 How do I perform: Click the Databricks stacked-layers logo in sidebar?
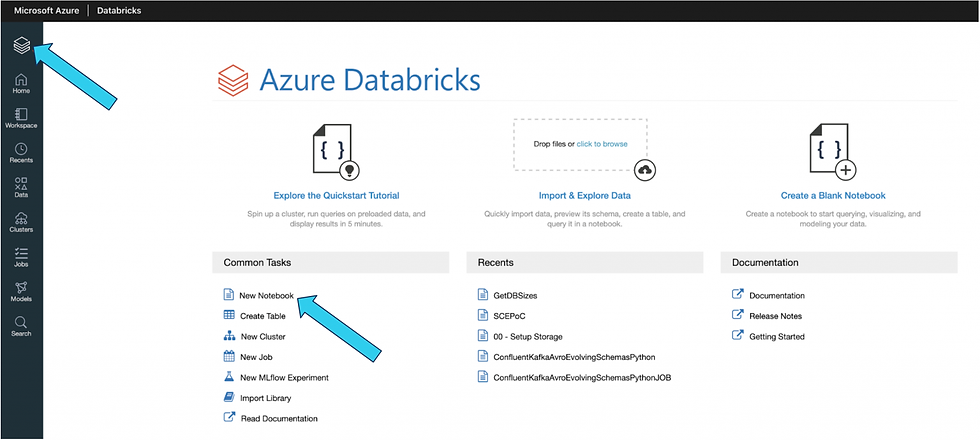tap(22, 45)
